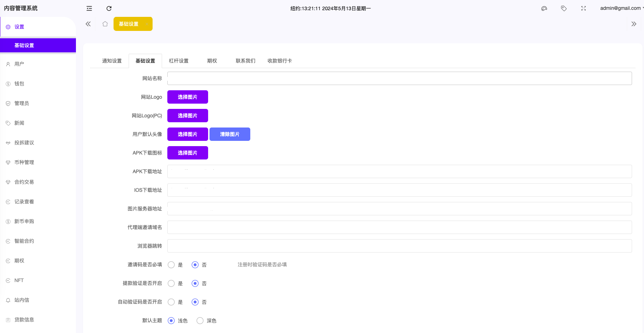Set 提款验证是否开启 to 是
Image resolution: width=644 pixels, height=333 pixels.
[171, 283]
